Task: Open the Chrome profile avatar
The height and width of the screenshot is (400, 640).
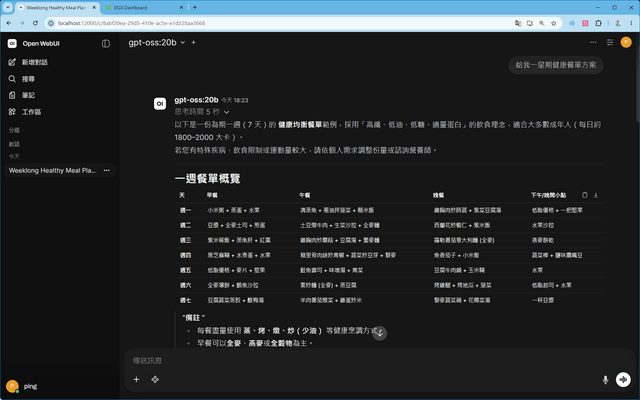Action: (618, 23)
